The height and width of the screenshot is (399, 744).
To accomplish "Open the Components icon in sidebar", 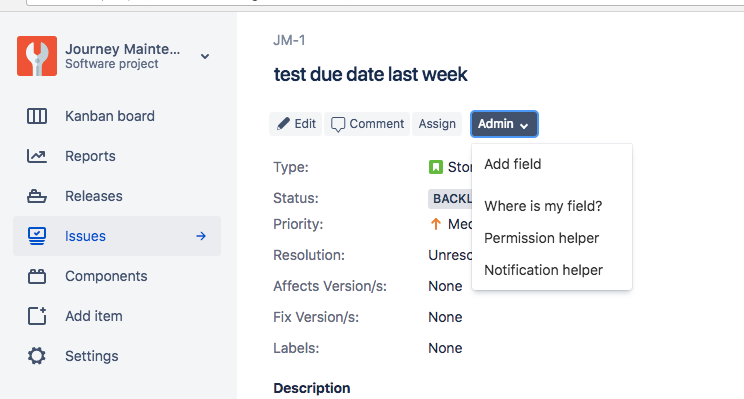I will click(x=37, y=276).
